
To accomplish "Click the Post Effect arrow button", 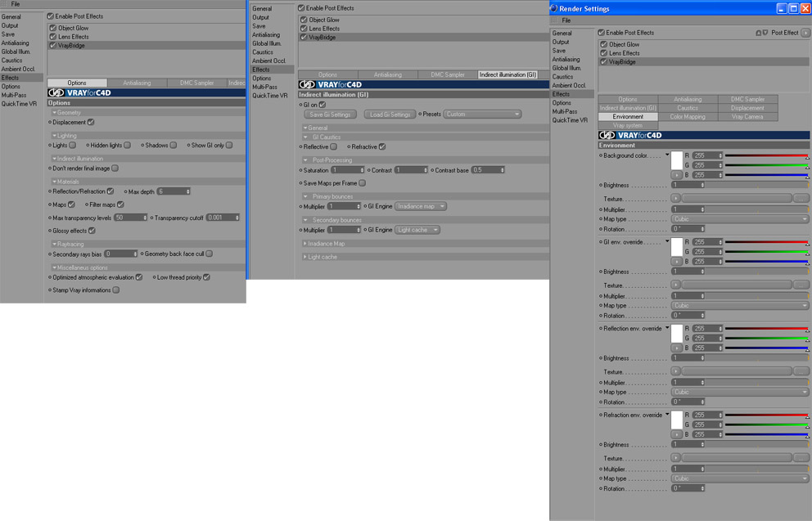I will point(805,33).
